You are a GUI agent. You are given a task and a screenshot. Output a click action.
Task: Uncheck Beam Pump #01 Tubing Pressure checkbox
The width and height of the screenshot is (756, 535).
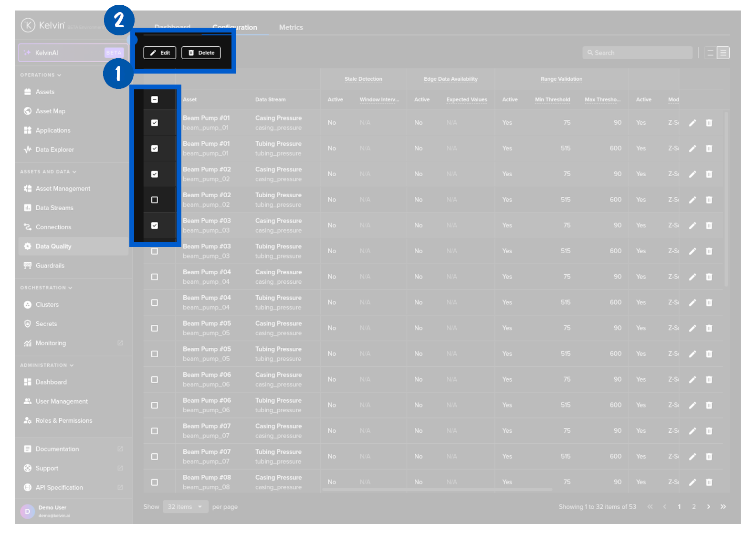pos(155,149)
